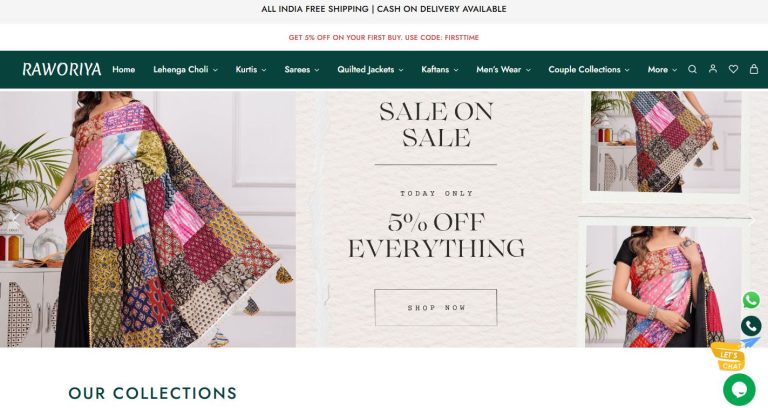The width and height of the screenshot is (768, 408).
Task: Expand the Couple Collections dropdown
Action: point(589,70)
